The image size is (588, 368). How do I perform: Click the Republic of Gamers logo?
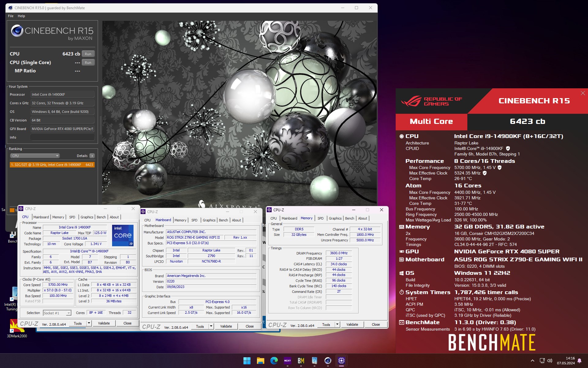pyautogui.click(x=431, y=101)
